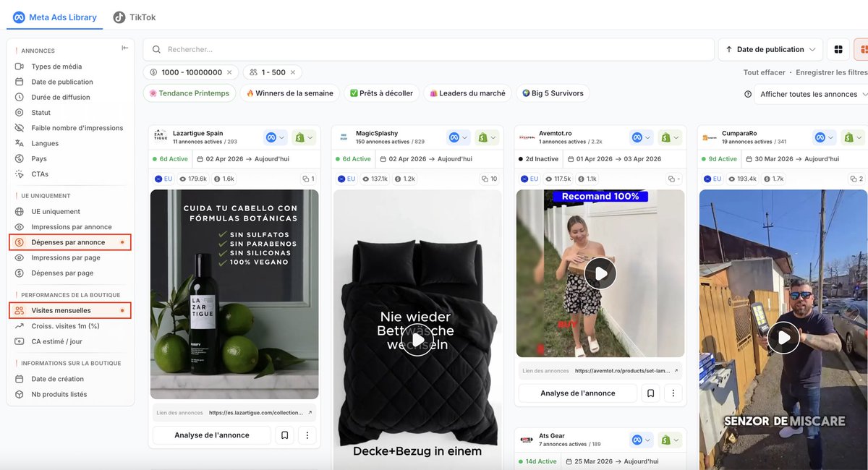Click the info icon beside Afficher toutes les annonces
This screenshot has width=868, height=470.
(x=748, y=94)
